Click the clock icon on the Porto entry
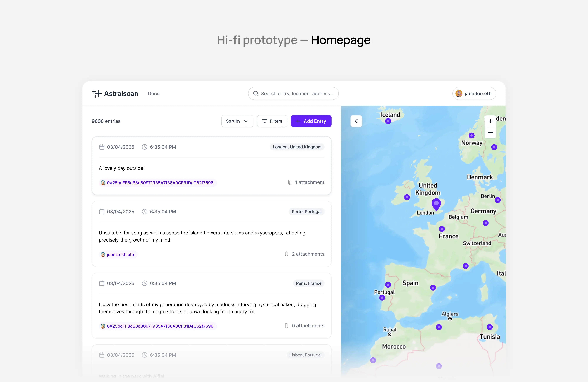This screenshot has height=382, width=588. click(x=145, y=212)
